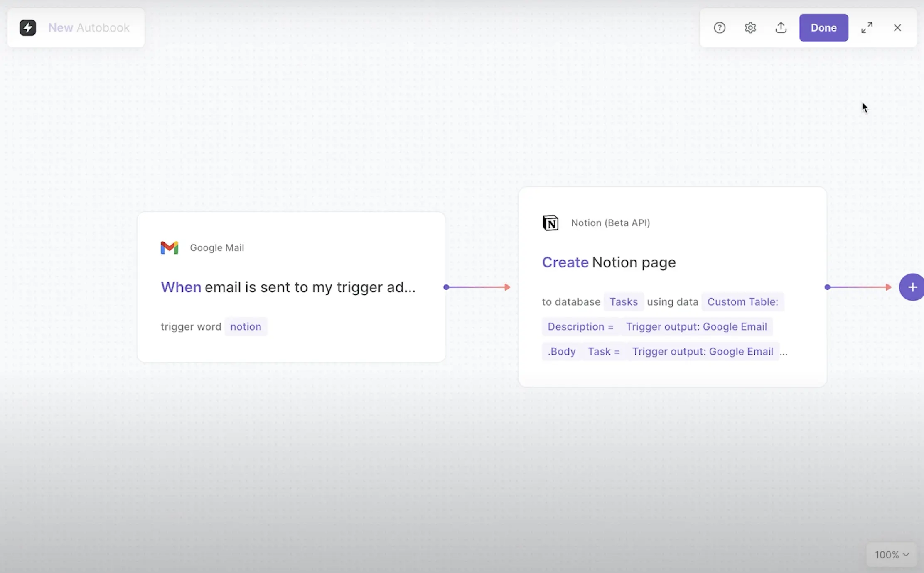
Task: Open the Custom Table data option
Action: point(742,302)
